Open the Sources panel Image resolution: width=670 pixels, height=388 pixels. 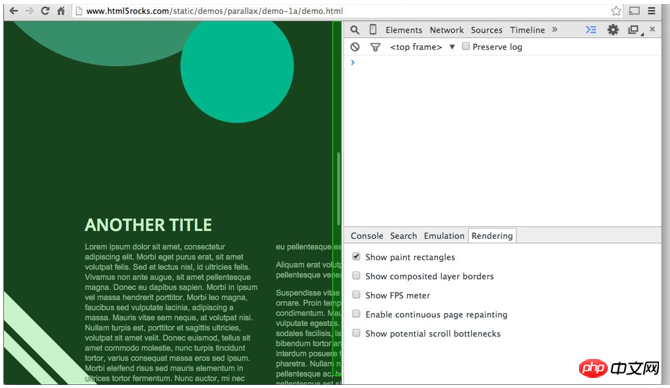[x=486, y=30]
